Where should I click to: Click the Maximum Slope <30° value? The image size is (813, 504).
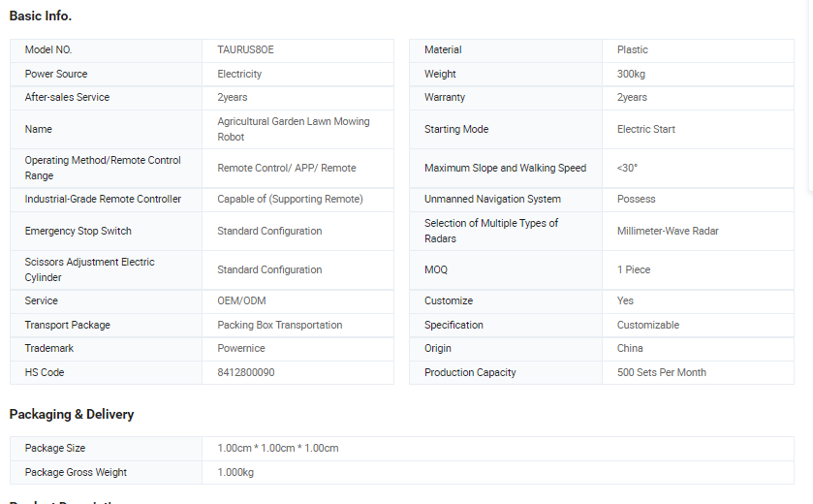click(627, 168)
